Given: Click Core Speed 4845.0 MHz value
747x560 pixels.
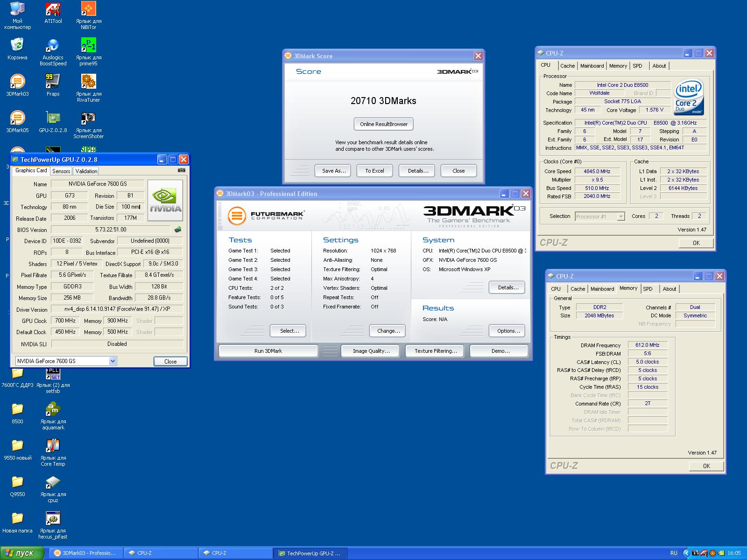Looking at the screenshot, I should [x=597, y=171].
